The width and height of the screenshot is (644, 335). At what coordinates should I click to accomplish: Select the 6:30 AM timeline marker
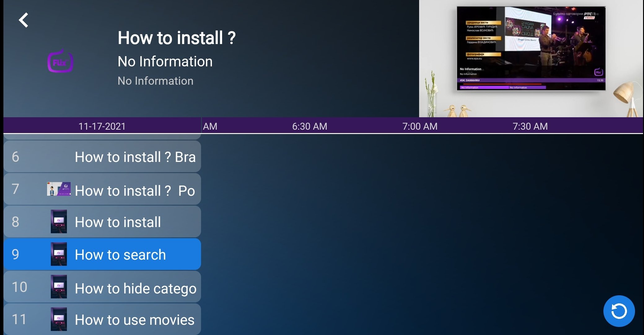point(310,125)
